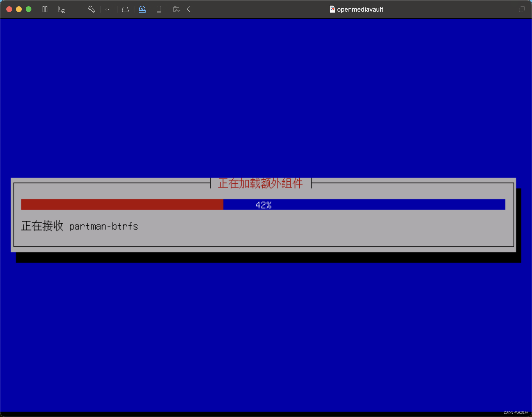This screenshot has width=532, height=417.
Task: Open the snapshots manager icon
Action: pyautogui.click(x=62, y=9)
